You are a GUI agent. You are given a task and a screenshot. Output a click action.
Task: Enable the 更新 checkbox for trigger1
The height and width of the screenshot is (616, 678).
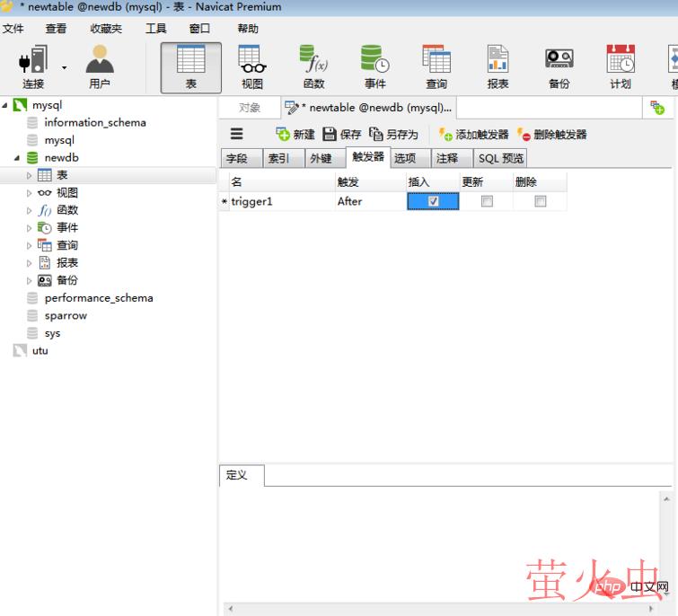pyautogui.click(x=487, y=202)
